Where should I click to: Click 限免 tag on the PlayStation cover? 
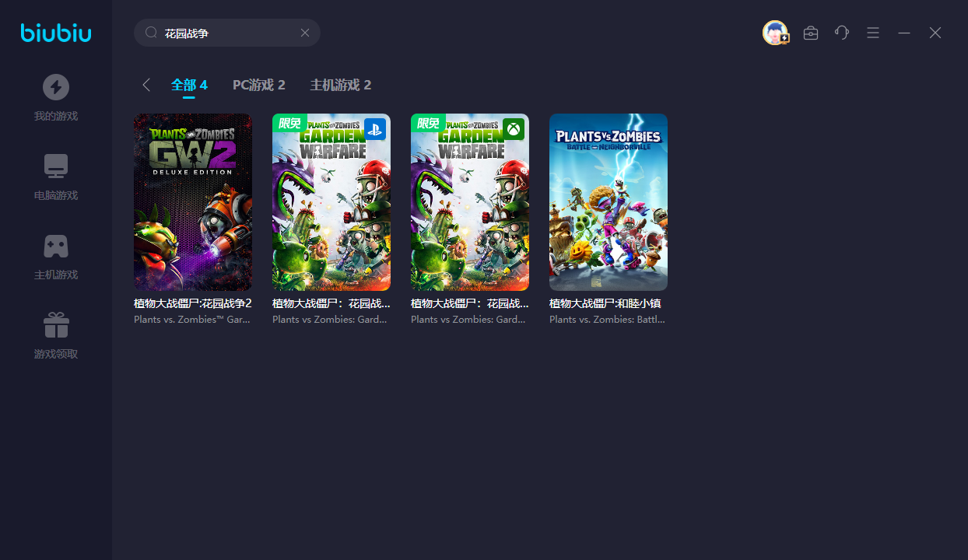289,123
